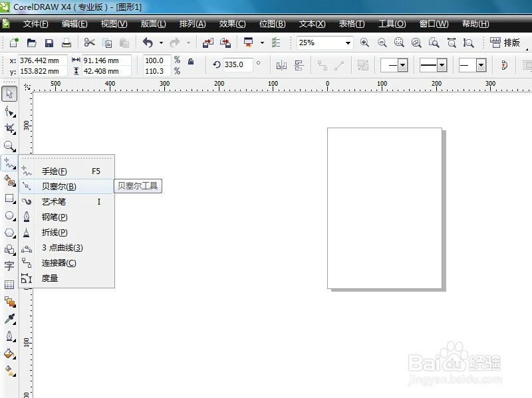Select the Fill bucket tool

click(x=9, y=354)
